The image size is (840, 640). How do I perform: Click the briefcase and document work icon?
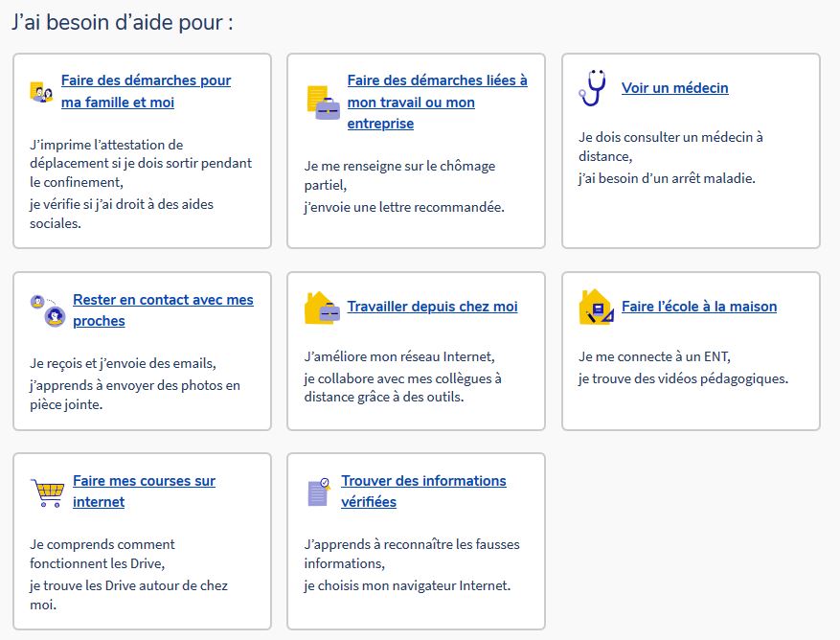(x=323, y=102)
